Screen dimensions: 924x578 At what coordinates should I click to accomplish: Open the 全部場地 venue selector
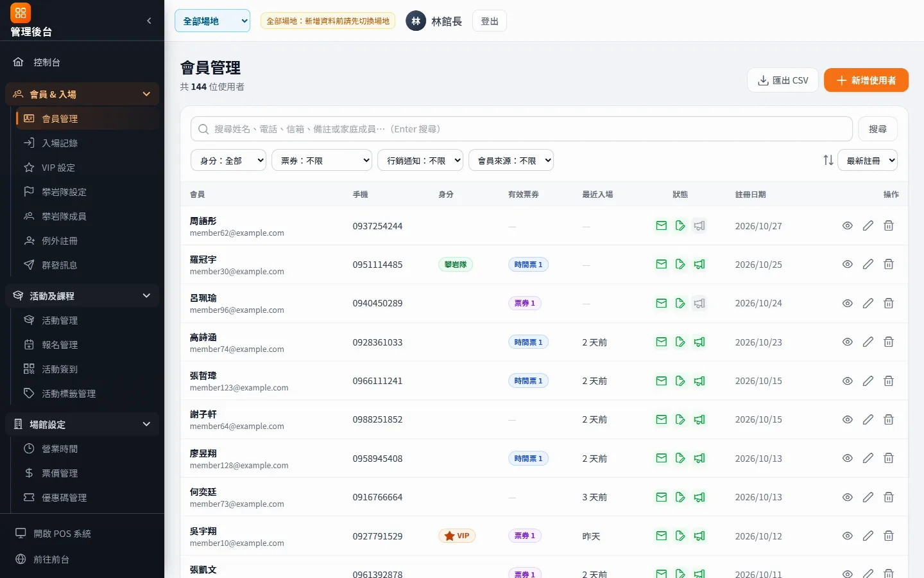pyautogui.click(x=212, y=21)
